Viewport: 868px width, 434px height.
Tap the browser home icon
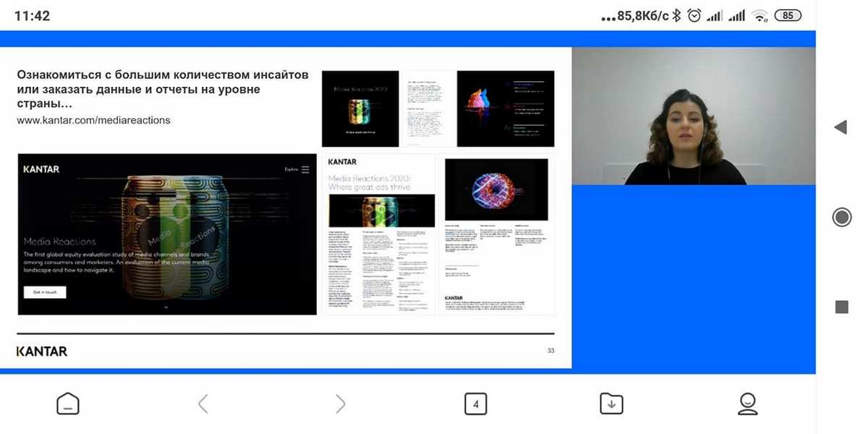(x=68, y=404)
